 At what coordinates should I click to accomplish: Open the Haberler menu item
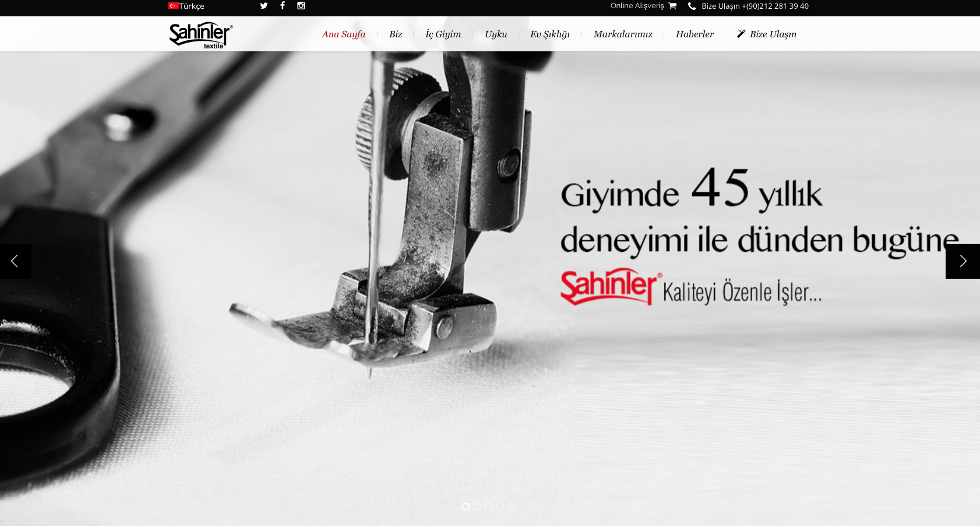[695, 34]
